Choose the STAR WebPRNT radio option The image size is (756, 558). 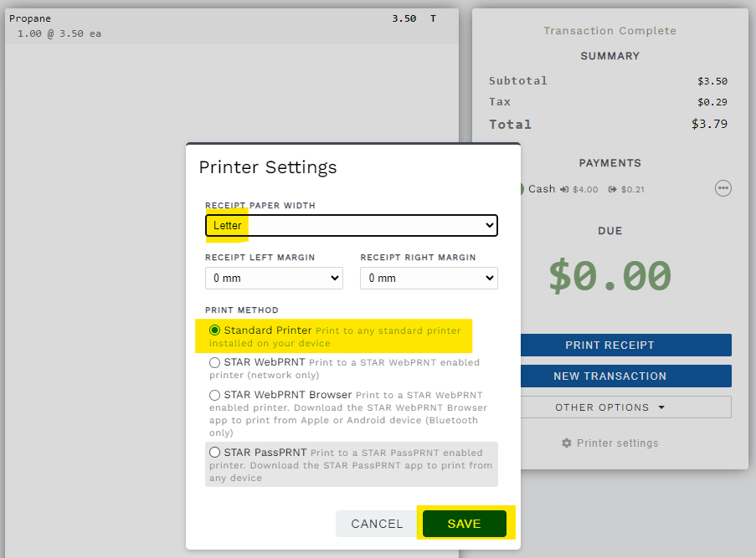pos(215,362)
